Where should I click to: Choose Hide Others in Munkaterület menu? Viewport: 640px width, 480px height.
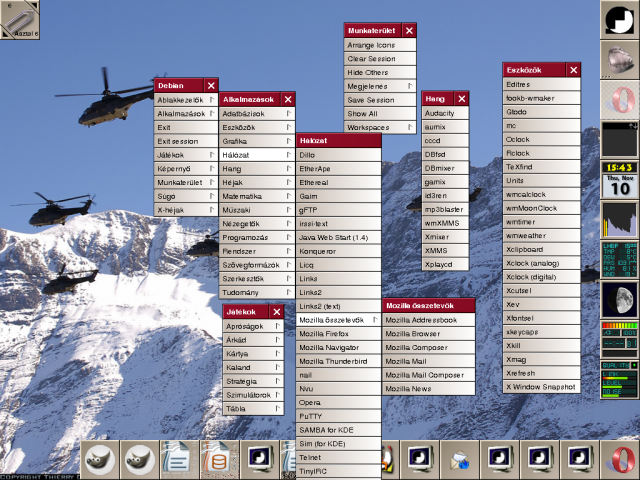click(x=380, y=72)
